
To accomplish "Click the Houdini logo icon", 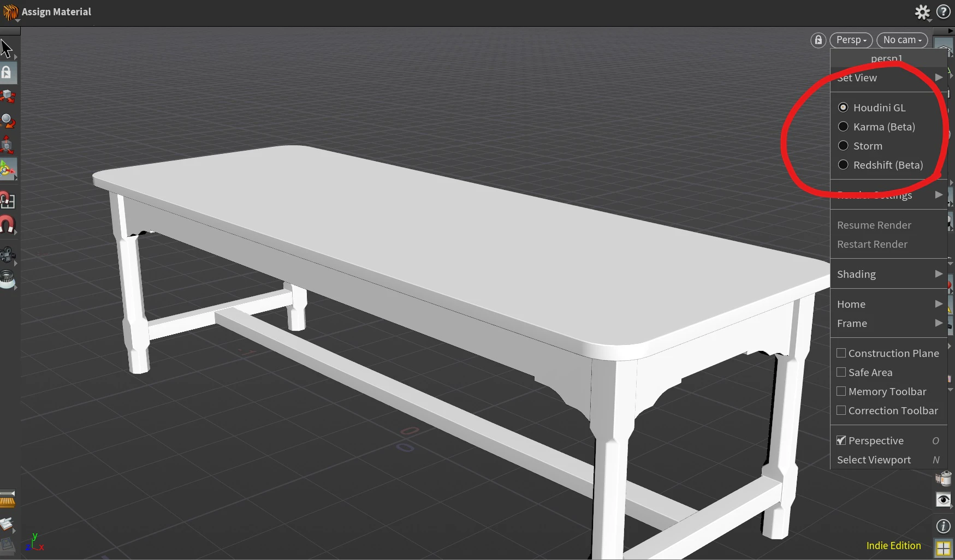I will 10,12.
